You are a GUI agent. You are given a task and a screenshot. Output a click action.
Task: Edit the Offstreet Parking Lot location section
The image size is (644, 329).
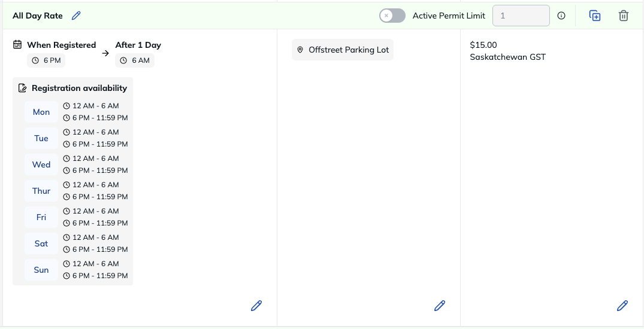tap(440, 306)
